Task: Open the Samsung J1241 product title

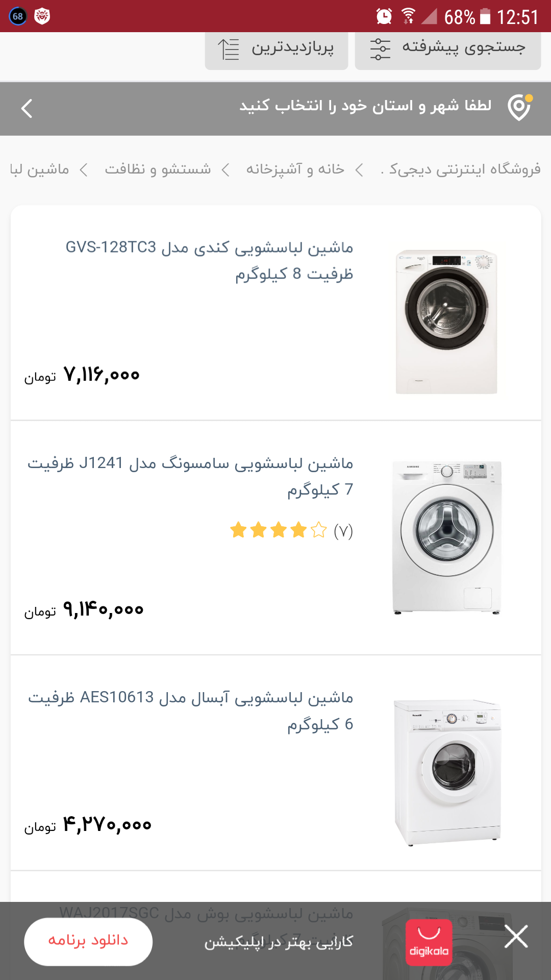Action: pos(190,476)
